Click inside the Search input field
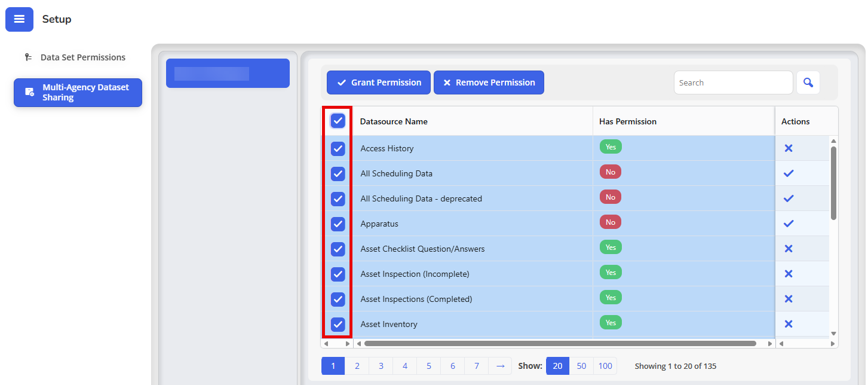This screenshot has height=385, width=868. tap(734, 82)
